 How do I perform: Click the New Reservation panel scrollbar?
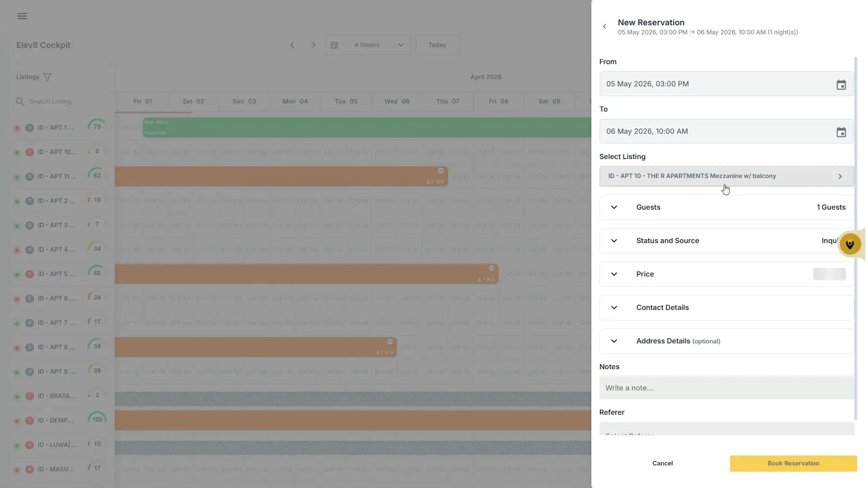pos(855,238)
